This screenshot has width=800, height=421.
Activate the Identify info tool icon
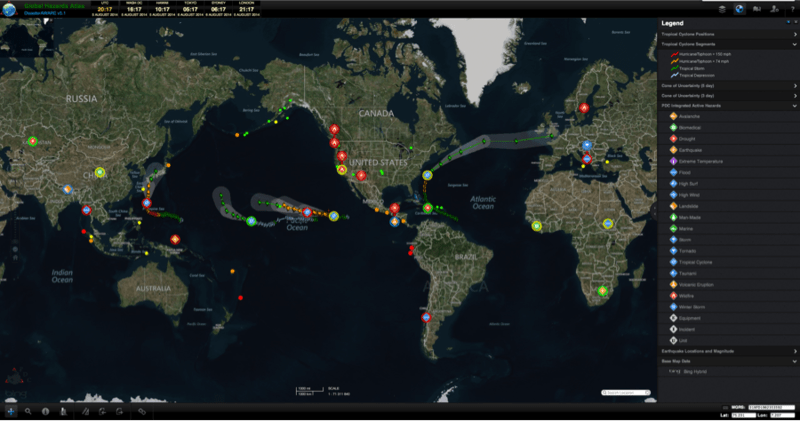pyautogui.click(x=46, y=411)
